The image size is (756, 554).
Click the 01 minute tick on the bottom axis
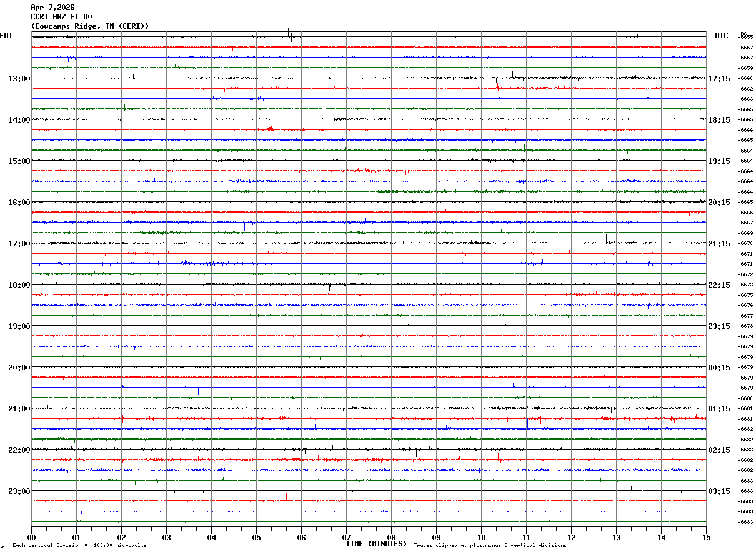76,537
